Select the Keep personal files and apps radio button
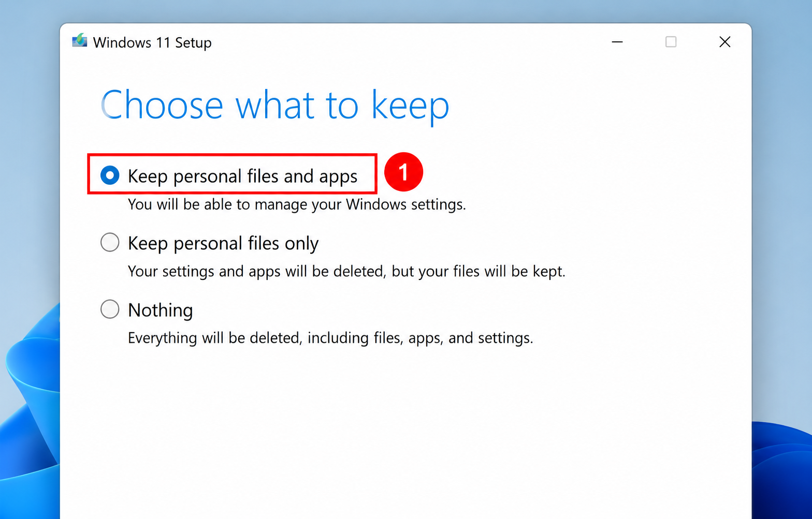 (110, 175)
